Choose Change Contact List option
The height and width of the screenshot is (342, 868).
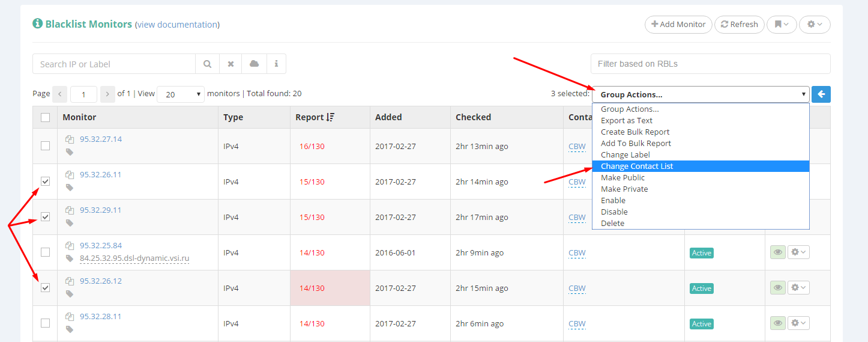pos(701,166)
